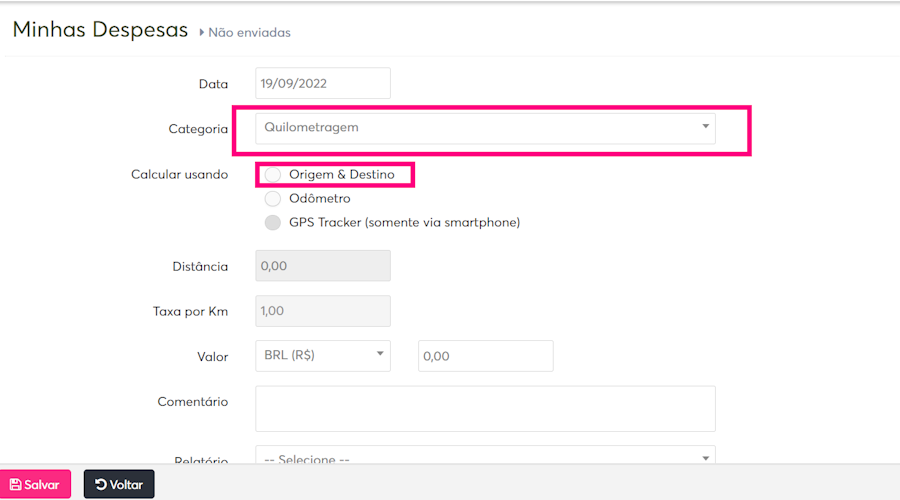Open the Categoria dropdown showing Quilometragem
This screenshot has height=500, width=900.
(x=485, y=128)
